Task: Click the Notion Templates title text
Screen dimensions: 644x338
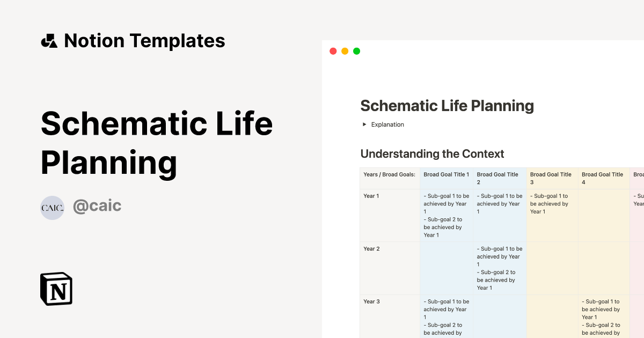Action: click(x=145, y=40)
